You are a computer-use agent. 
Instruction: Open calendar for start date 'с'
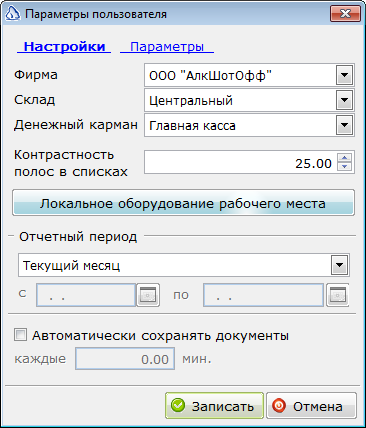click(148, 295)
